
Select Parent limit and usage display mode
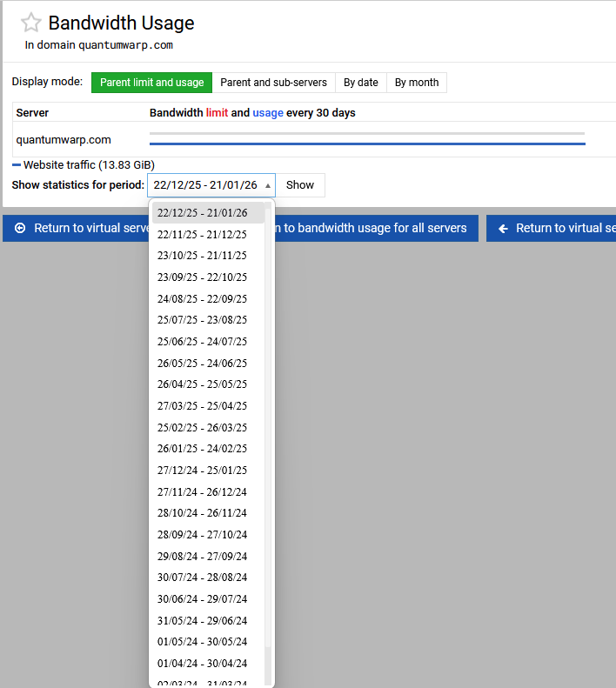point(151,83)
